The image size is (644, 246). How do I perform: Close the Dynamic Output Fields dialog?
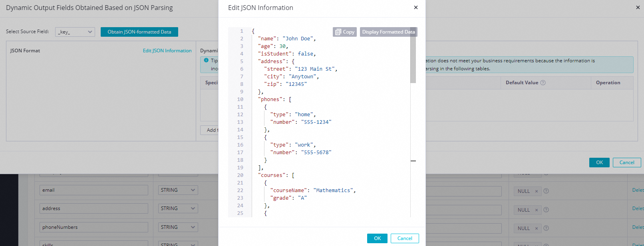(638, 7)
